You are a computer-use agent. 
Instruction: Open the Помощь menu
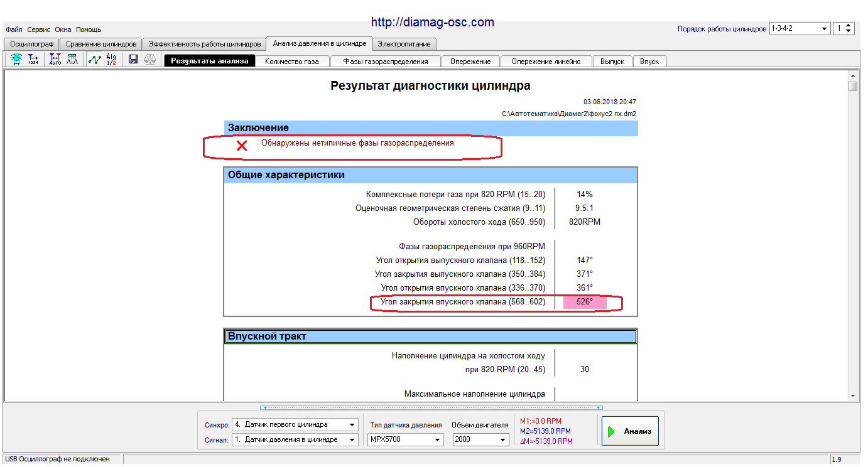(89, 30)
